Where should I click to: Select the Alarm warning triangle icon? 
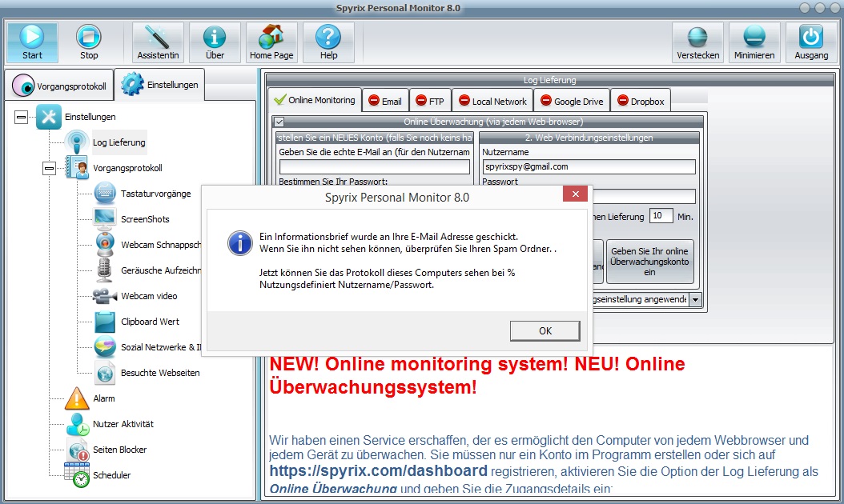pyautogui.click(x=77, y=398)
